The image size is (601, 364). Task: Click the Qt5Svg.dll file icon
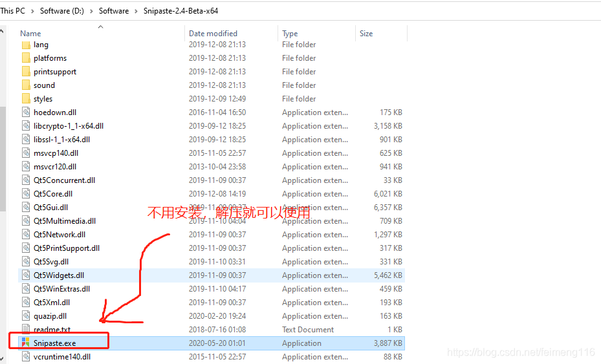click(26, 262)
